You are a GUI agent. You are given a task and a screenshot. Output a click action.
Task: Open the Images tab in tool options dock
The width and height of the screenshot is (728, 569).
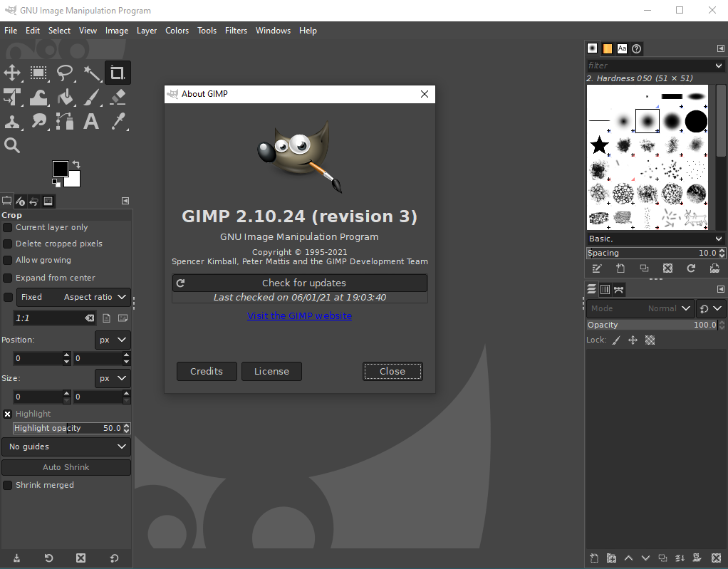tap(48, 201)
